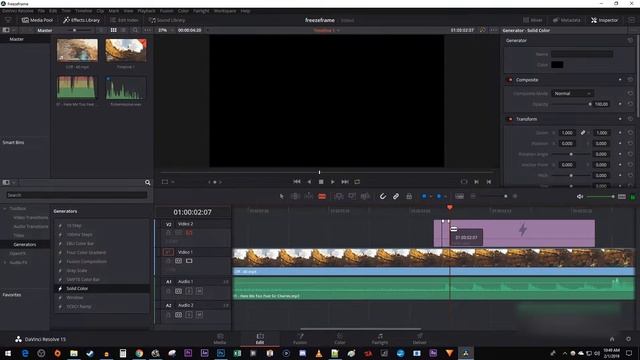
Task: Open Windows Start menu
Action: click(8, 353)
